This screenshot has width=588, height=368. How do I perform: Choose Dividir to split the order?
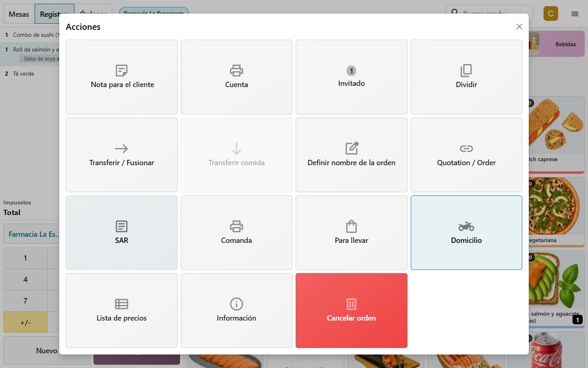(466, 77)
